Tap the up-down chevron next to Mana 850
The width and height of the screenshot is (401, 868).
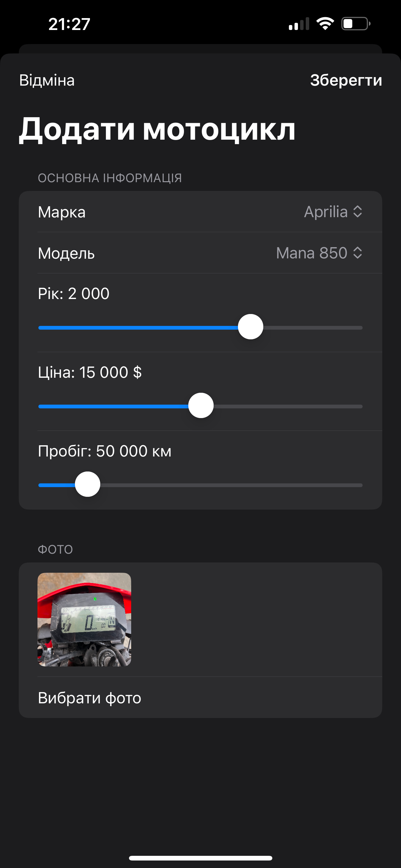point(358,253)
